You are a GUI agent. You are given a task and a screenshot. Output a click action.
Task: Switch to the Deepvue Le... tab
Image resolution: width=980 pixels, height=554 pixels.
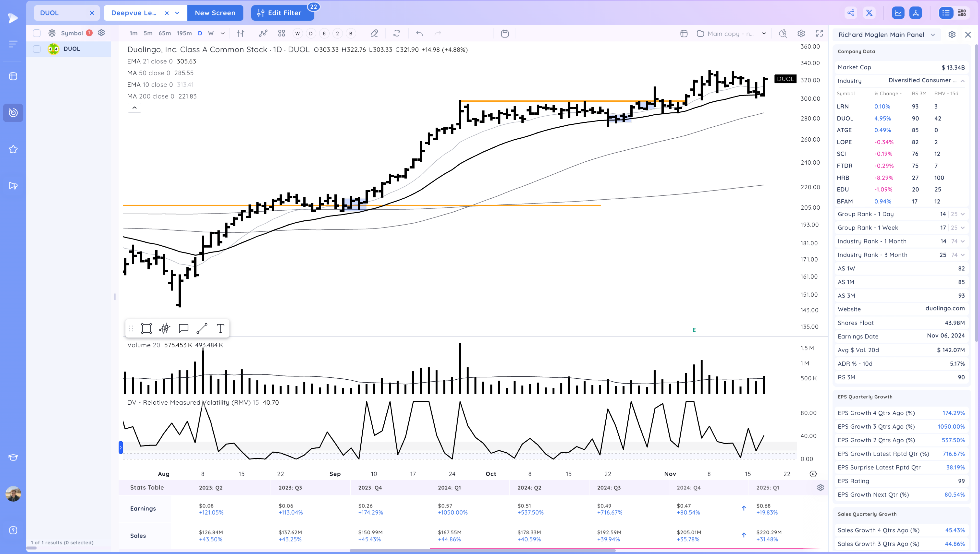click(134, 13)
